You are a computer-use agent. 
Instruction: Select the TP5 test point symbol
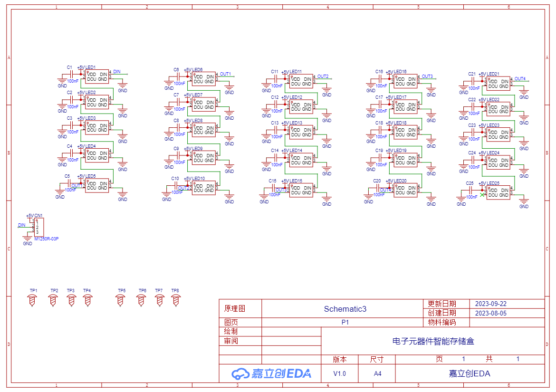(x=120, y=301)
